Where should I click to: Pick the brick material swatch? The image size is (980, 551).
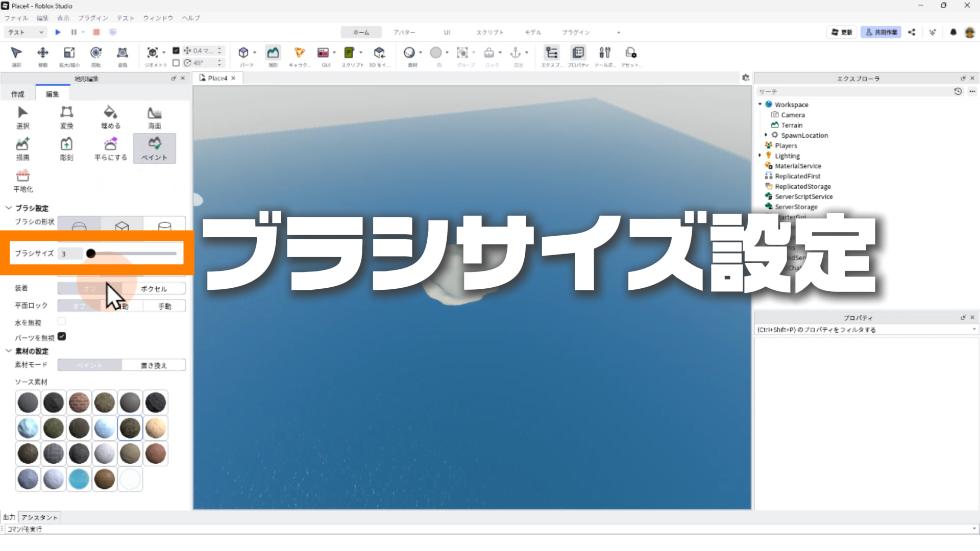pyautogui.click(x=79, y=403)
